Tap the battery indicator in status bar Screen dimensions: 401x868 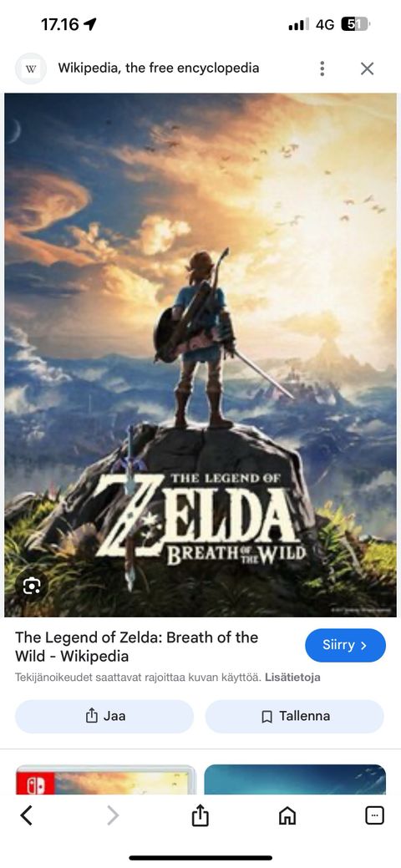[355, 24]
